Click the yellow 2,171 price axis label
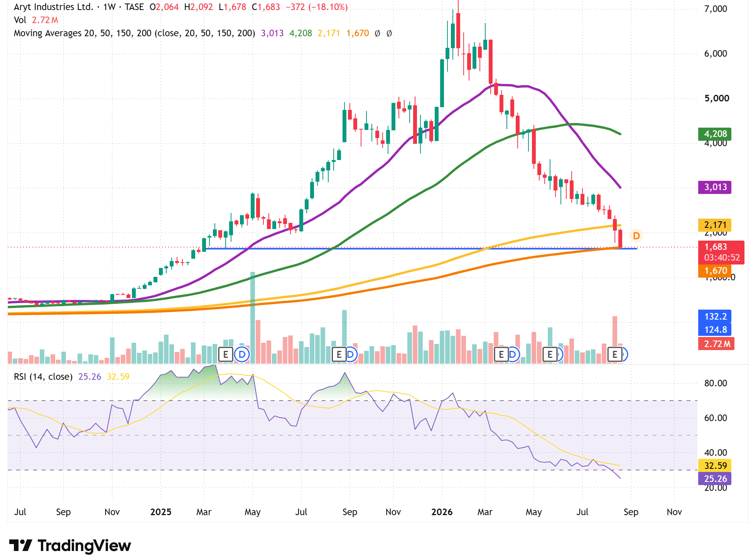 pyautogui.click(x=715, y=225)
